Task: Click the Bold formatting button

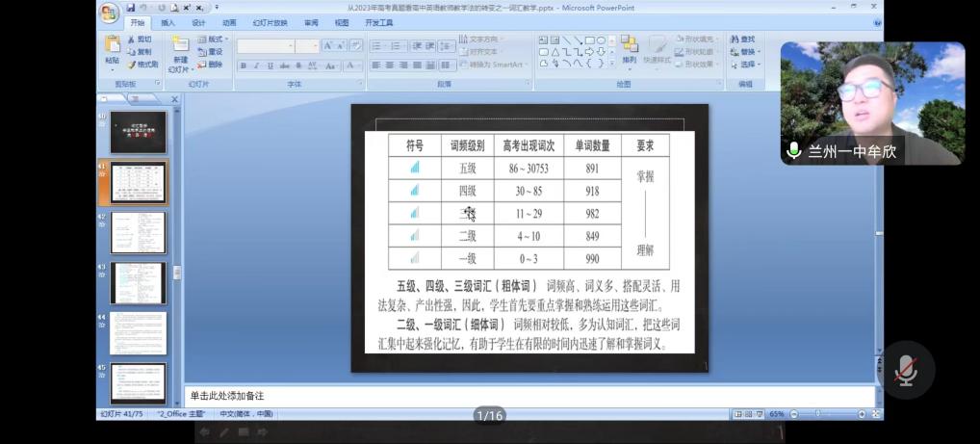Action: (x=243, y=65)
